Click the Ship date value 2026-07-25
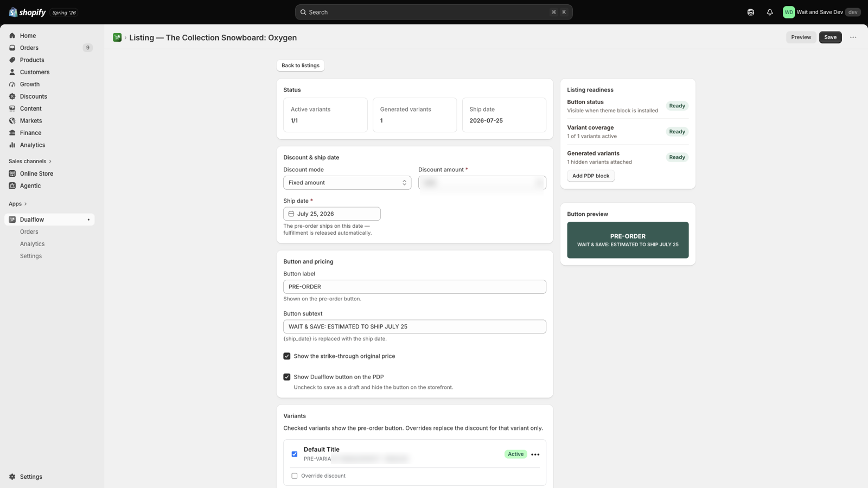 (x=486, y=121)
